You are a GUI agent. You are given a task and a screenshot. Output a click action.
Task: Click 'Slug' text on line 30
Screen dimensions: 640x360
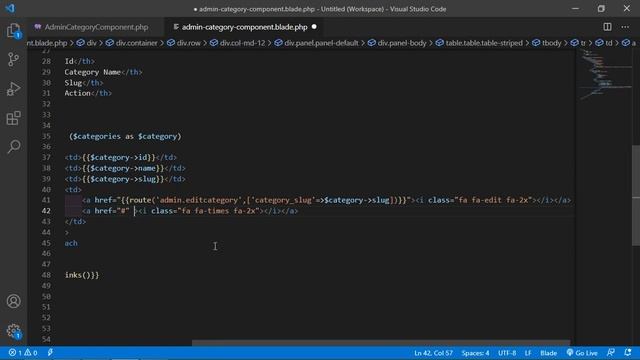(73, 83)
